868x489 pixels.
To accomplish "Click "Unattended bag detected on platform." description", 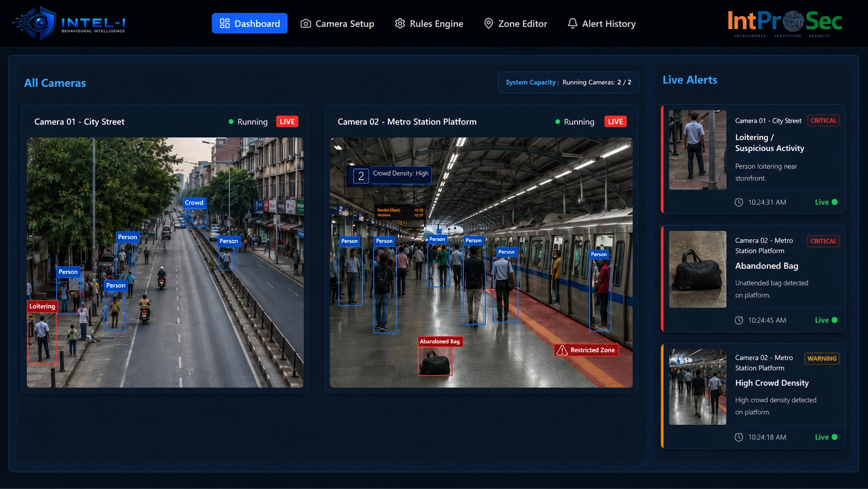I will click(x=772, y=289).
